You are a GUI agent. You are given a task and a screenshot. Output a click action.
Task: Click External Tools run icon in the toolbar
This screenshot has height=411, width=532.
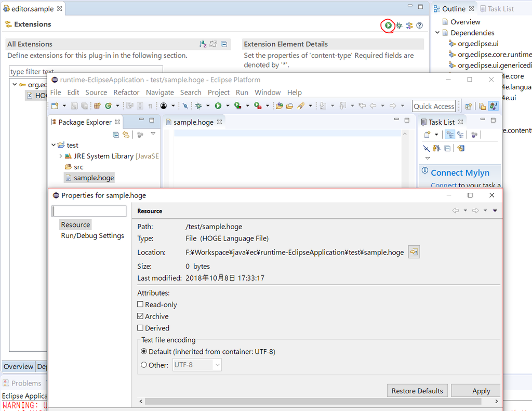258,106
